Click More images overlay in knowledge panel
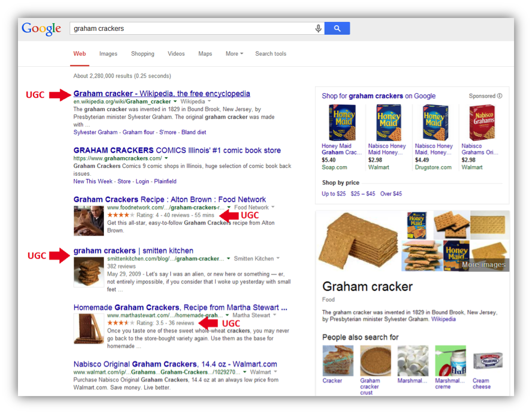This screenshot has height=414, width=532. tap(484, 265)
